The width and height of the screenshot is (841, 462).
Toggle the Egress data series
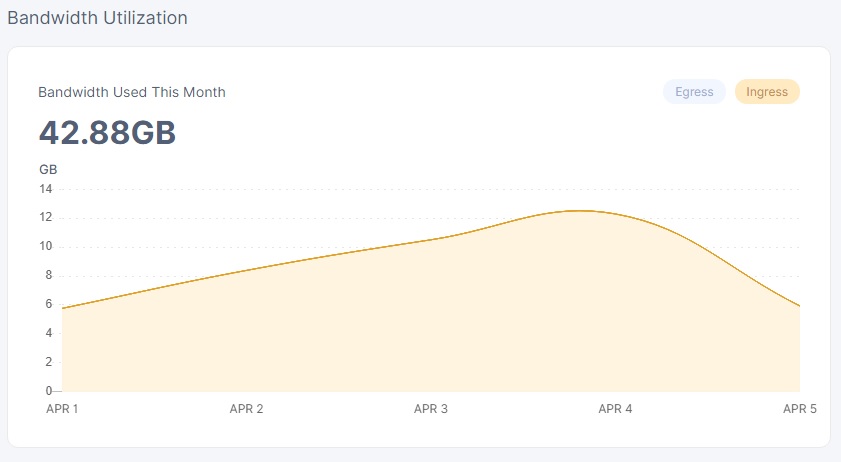[694, 92]
